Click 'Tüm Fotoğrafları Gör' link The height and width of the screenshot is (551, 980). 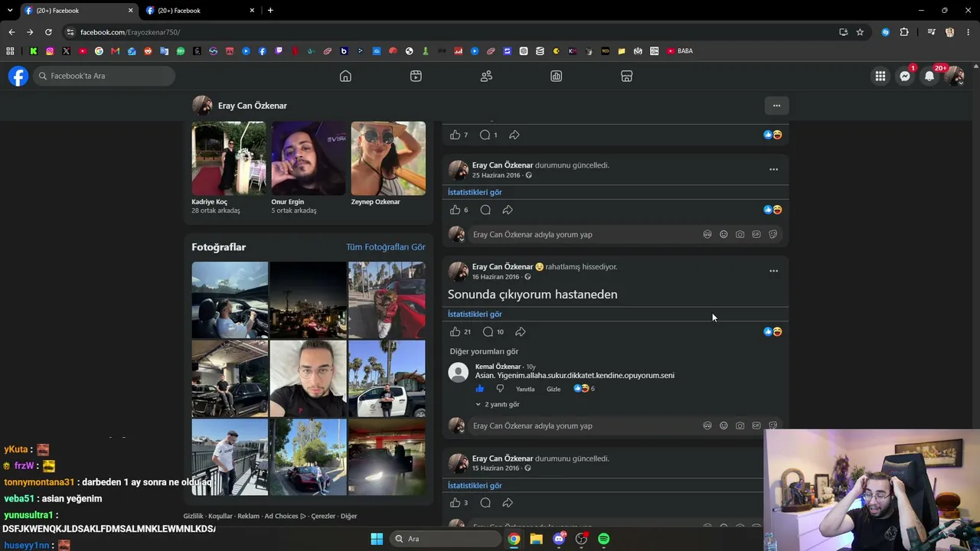click(385, 247)
